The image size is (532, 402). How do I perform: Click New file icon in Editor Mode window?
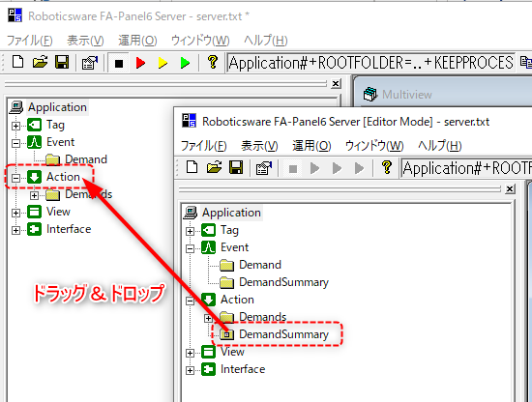tap(192, 167)
